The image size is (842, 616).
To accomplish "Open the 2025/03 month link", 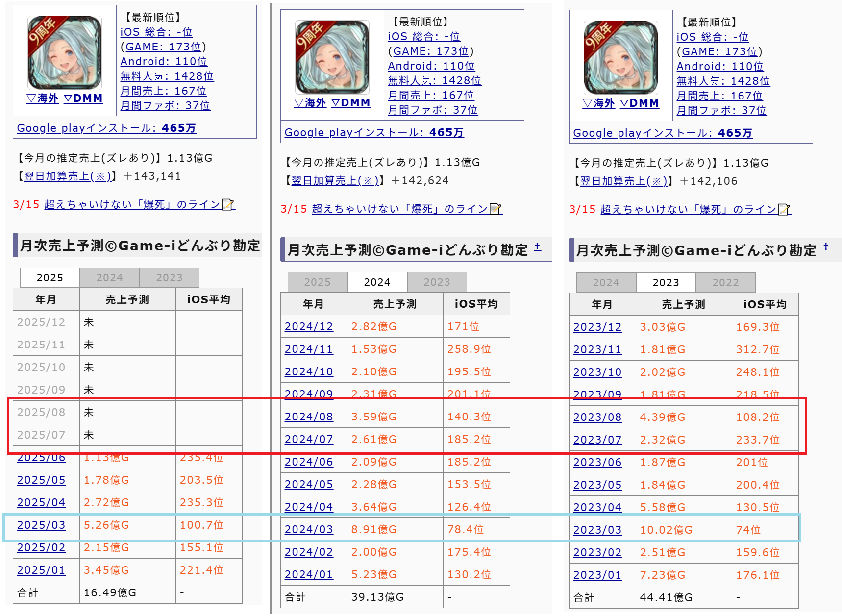I will (x=41, y=525).
